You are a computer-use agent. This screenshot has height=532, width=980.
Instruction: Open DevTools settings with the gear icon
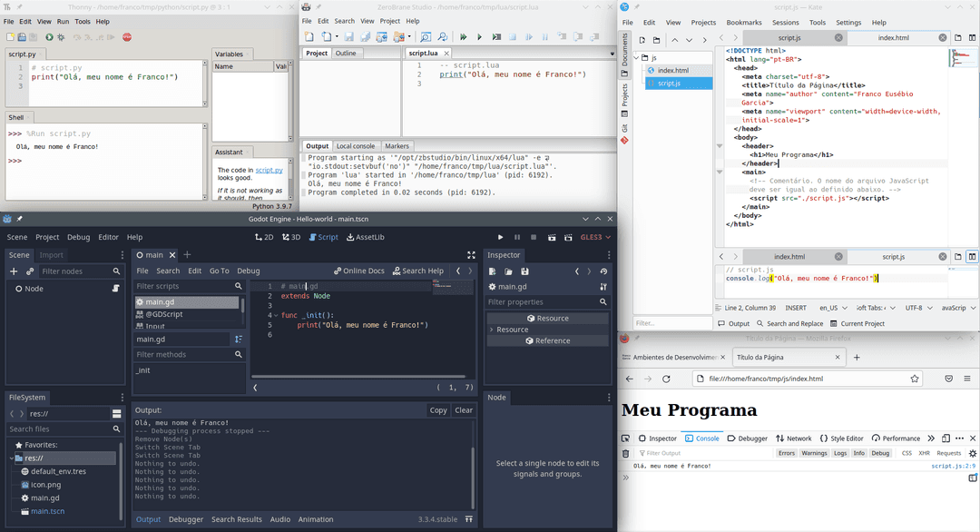(972, 452)
